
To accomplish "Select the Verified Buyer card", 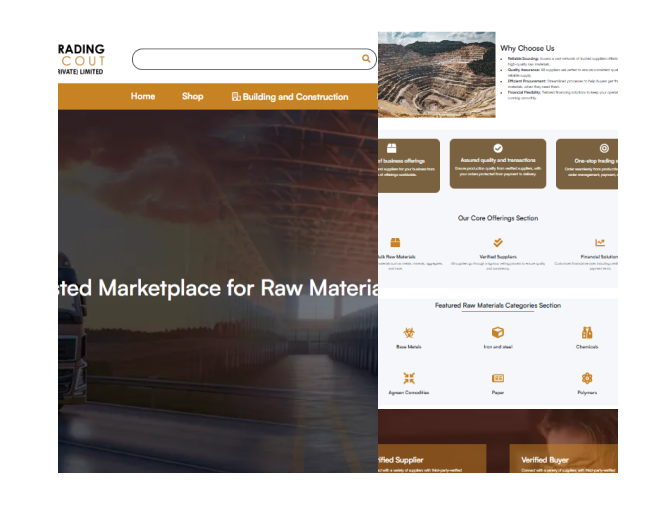I will tap(562, 460).
